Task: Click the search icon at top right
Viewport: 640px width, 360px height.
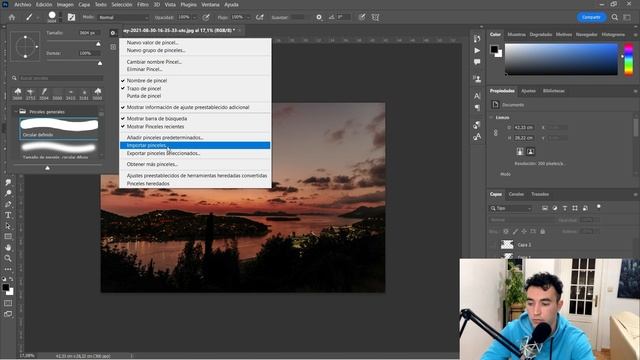Action: [x=615, y=17]
